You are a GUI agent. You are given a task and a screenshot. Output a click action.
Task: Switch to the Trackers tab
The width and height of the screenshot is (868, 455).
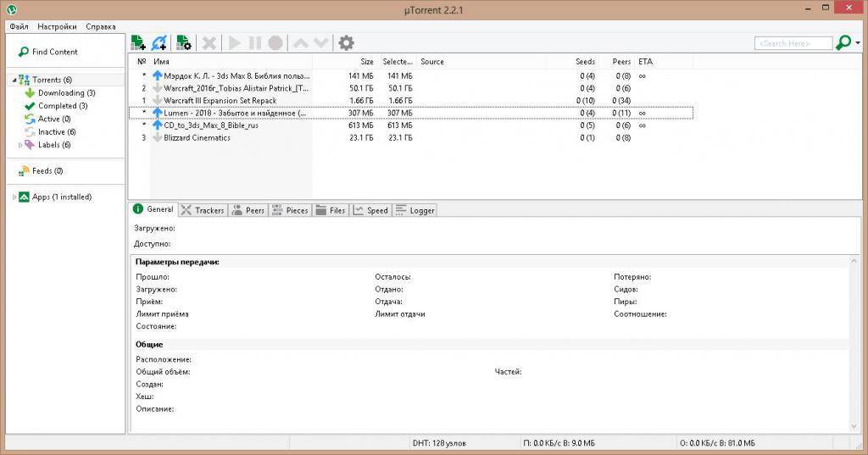tap(203, 210)
